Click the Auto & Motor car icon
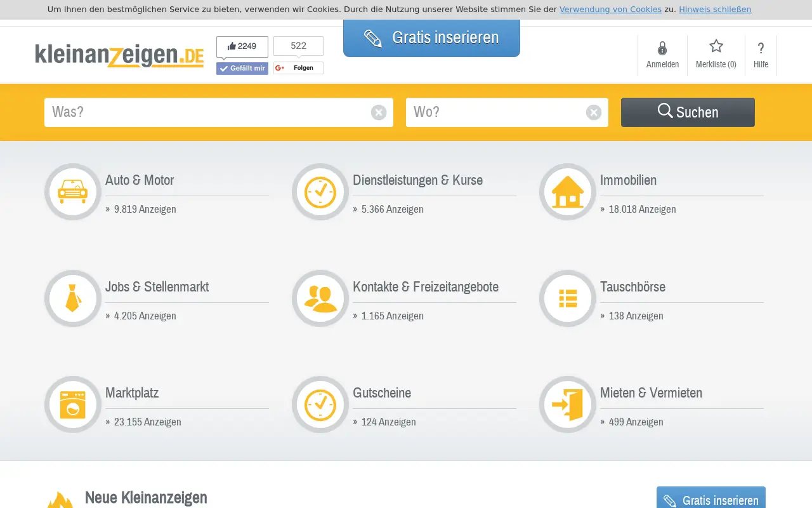 [x=73, y=192]
